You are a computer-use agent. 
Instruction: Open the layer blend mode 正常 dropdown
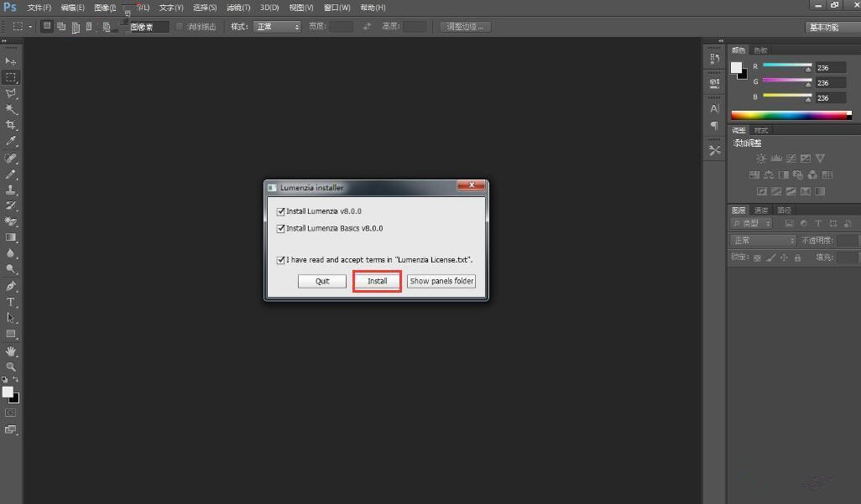coord(763,241)
